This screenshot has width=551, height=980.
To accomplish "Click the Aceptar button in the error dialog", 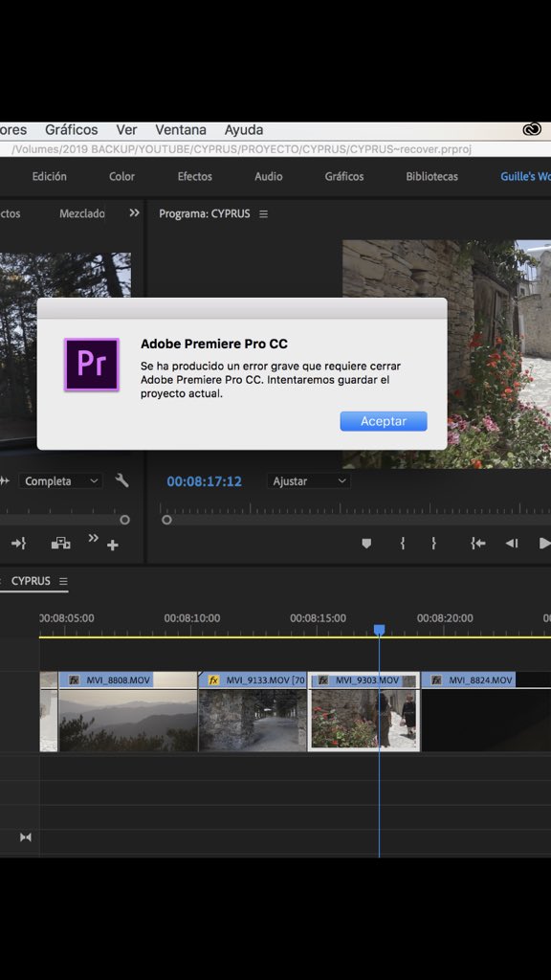I will [x=383, y=421].
